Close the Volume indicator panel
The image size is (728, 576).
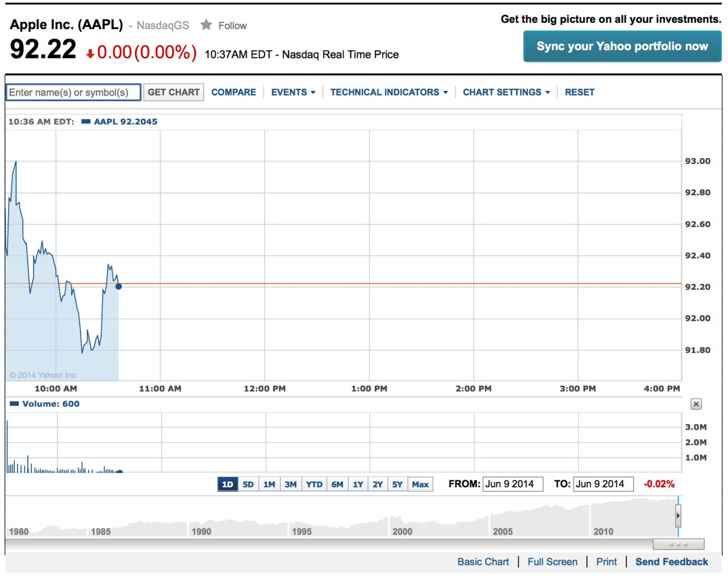click(x=696, y=404)
